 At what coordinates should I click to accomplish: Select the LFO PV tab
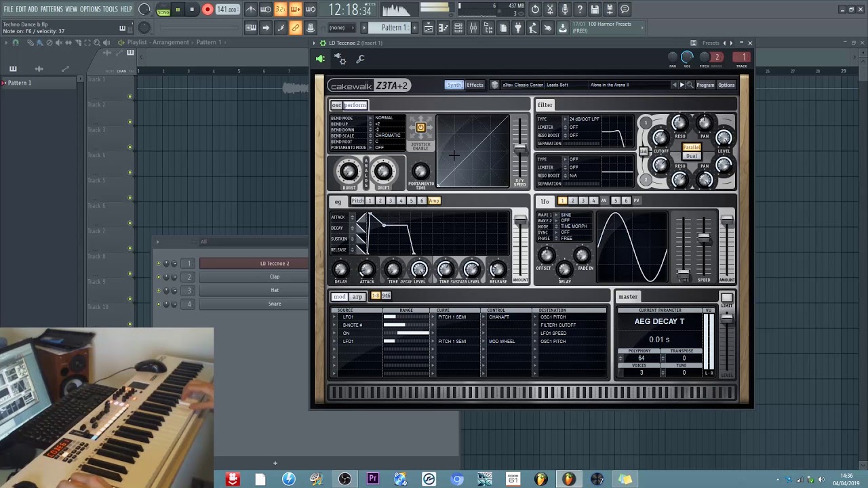click(x=636, y=201)
